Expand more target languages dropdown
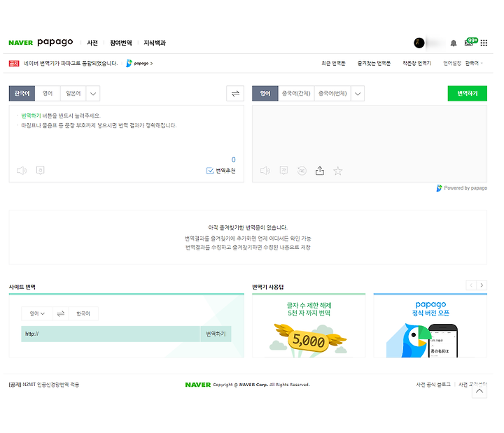 [x=358, y=94]
